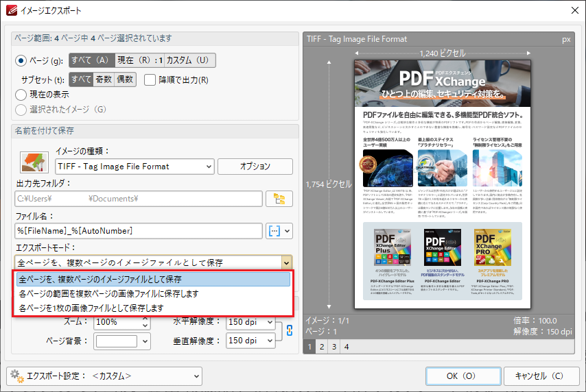The width and height of the screenshot is (586, 392).
Task: Click the ファイル名 input field
Action: coord(139,231)
